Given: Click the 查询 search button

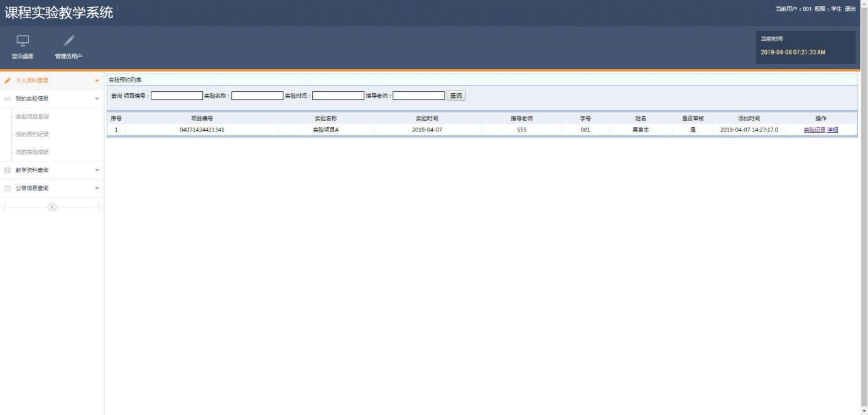Looking at the screenshot, I should pos(456,96).
